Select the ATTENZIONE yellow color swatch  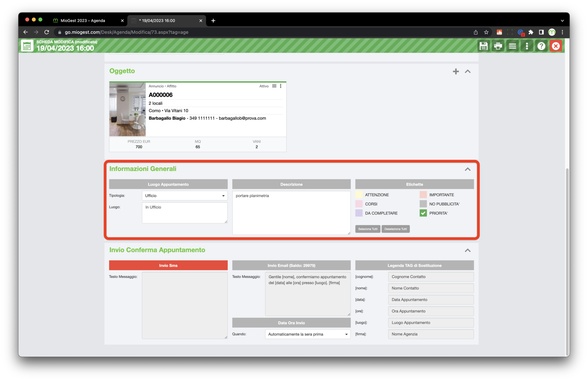point(359,195)
